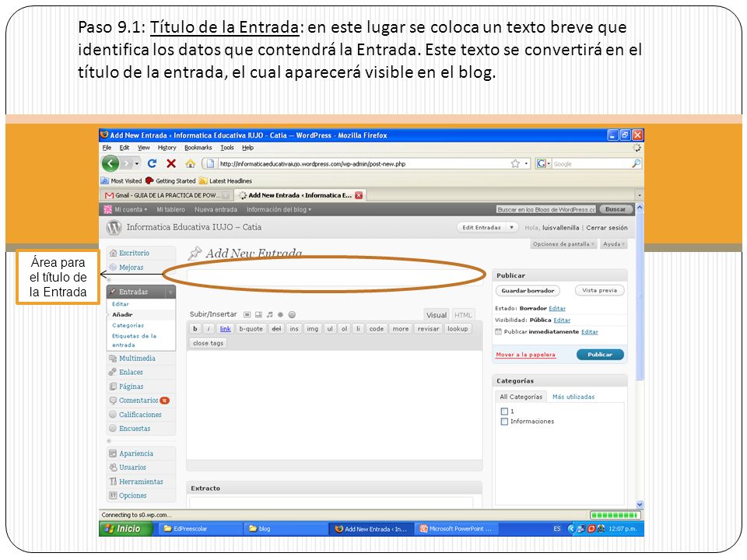Click the Publicar button

point(600,355)
